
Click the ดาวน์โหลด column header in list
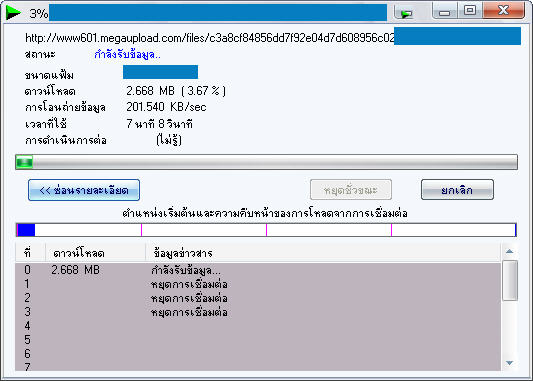tap(96, 253)
